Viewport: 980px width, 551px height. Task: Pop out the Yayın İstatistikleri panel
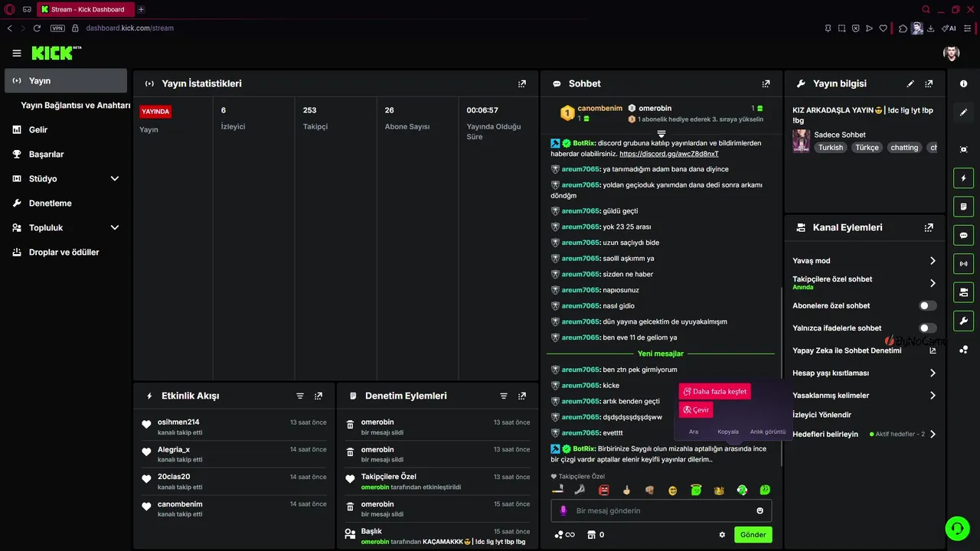[x=522, y=83]
